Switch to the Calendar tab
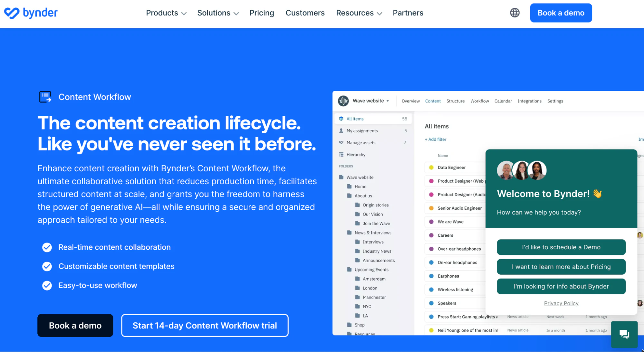This screenshot has width=644, height=352. pyautogui.click(x=503, y=101)
